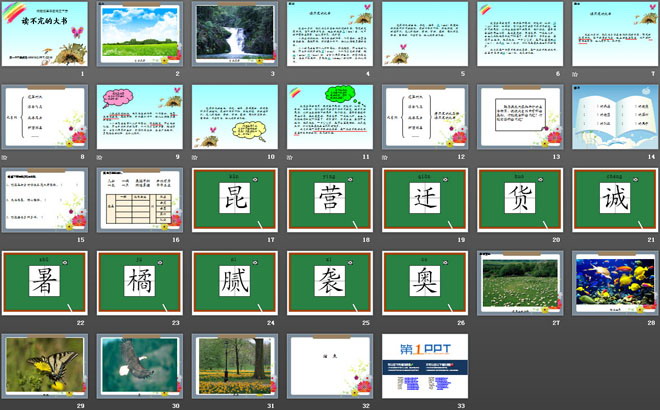Select slide 28 with tropical fish photo
This screenshot has width=660, height=410.
(x=615, y=283)
